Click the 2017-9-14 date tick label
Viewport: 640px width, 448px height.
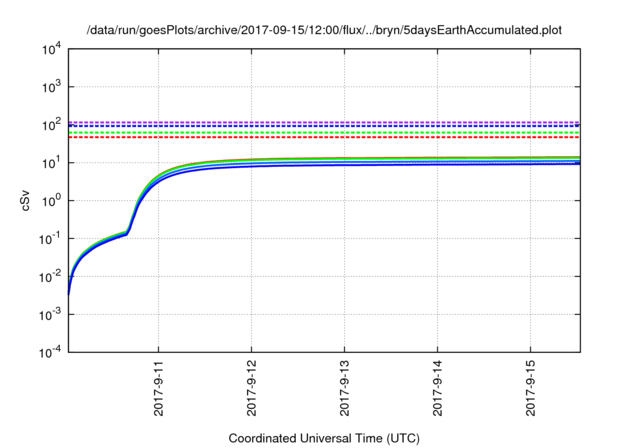(438, 388)
